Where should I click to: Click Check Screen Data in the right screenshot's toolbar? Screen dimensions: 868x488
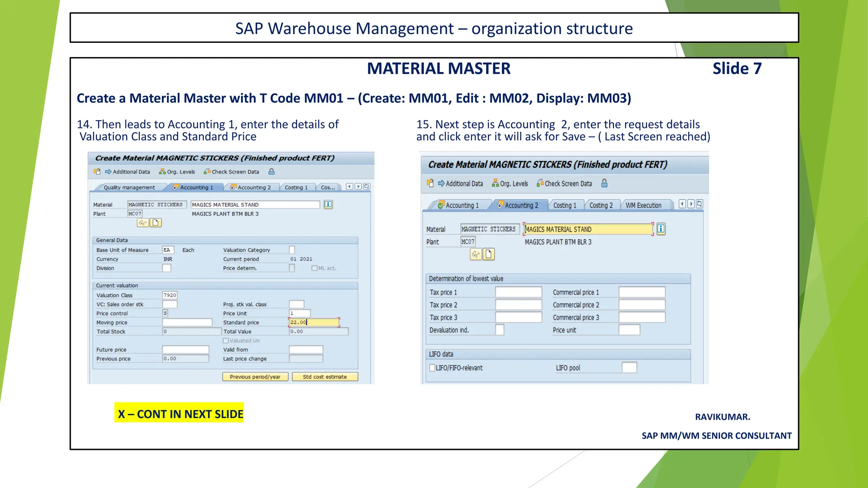coord(564,183)
